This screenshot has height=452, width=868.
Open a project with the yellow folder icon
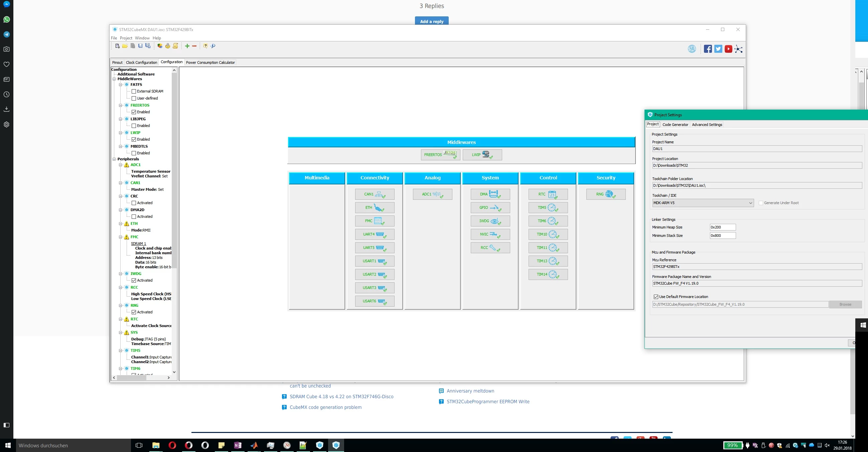point(125,46)
